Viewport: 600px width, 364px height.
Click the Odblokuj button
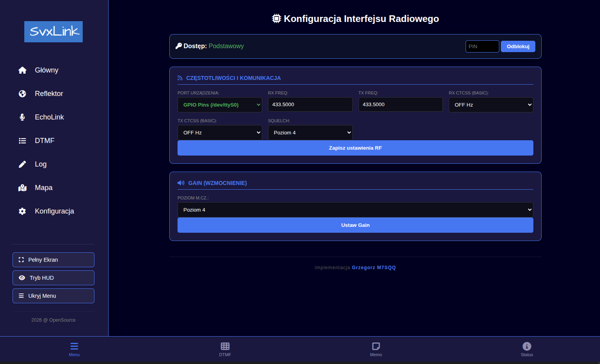pos(518,47)
